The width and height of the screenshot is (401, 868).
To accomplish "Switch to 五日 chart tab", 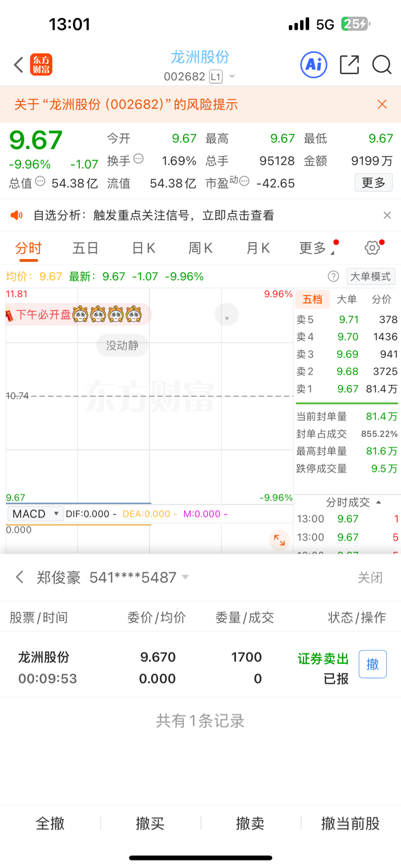I will [x=85, y=248].
